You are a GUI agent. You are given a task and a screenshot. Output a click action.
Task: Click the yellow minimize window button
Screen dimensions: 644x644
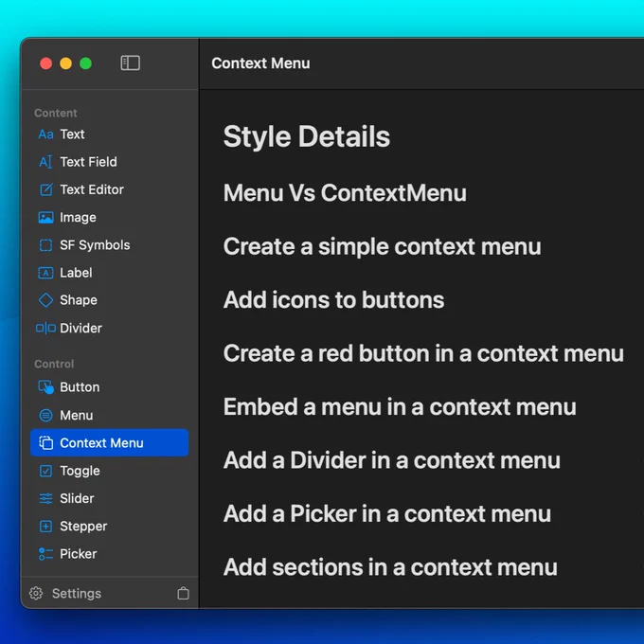tap(65, 63)
